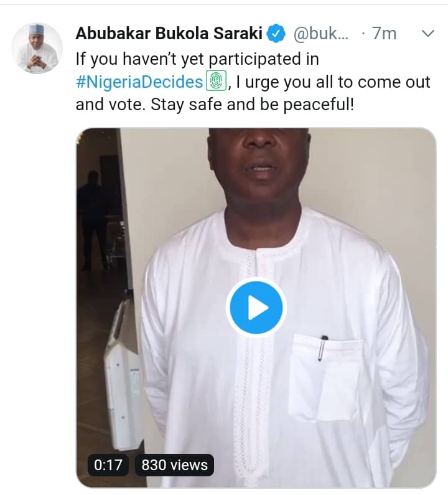Image resolution: width=448 pixels, height=495 pixels.
Task: Expand the tweet options chevron
Action: [x=427, y=34]
